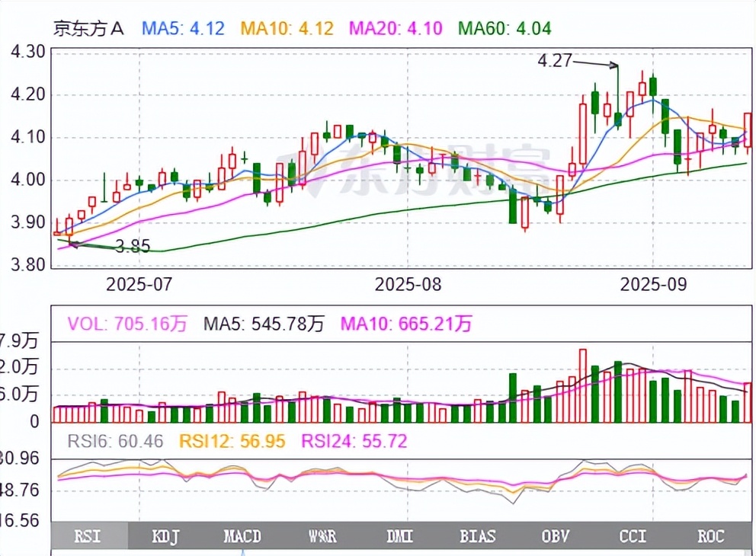The image size is (756, 556).
Task: Click the 4.10 price axis label
Action: click(x=27, y=137)
